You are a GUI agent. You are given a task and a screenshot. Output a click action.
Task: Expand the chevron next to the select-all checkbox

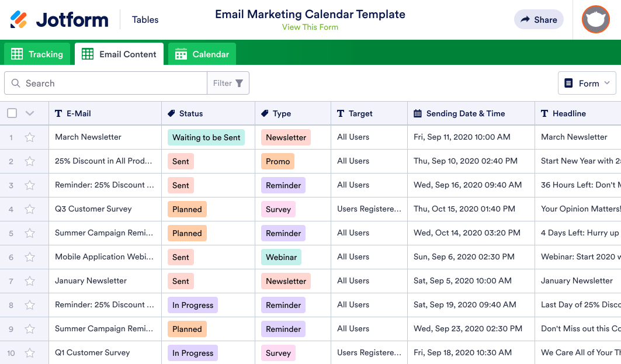[x=30, y=113]
